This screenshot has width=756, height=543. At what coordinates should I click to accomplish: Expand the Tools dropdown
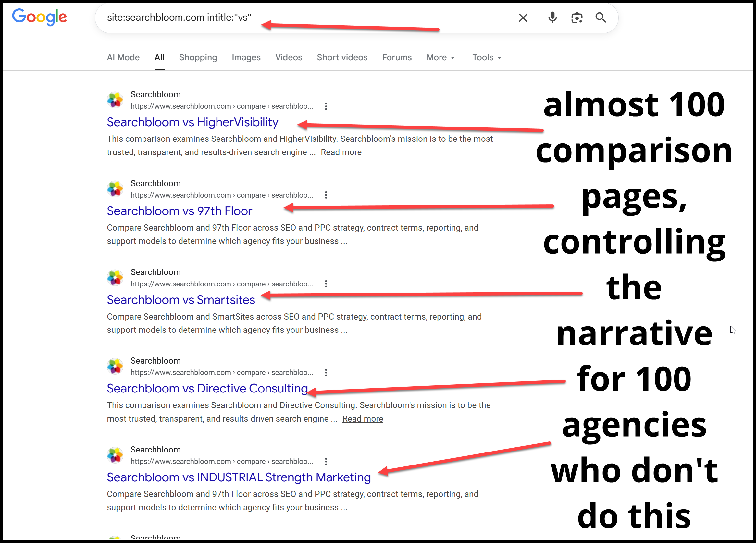click(486, 58)
